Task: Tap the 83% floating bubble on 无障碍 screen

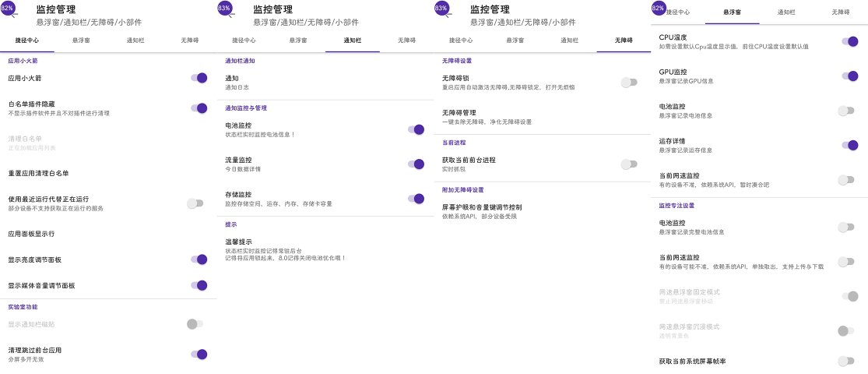Action: point(441,9)
